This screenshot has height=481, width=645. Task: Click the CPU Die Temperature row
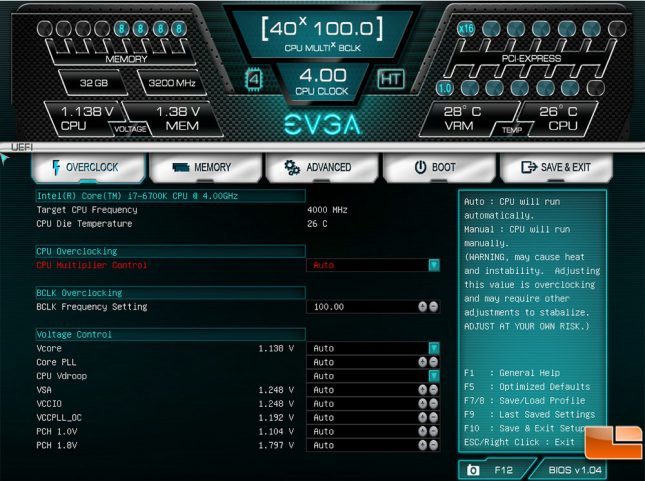182,224
